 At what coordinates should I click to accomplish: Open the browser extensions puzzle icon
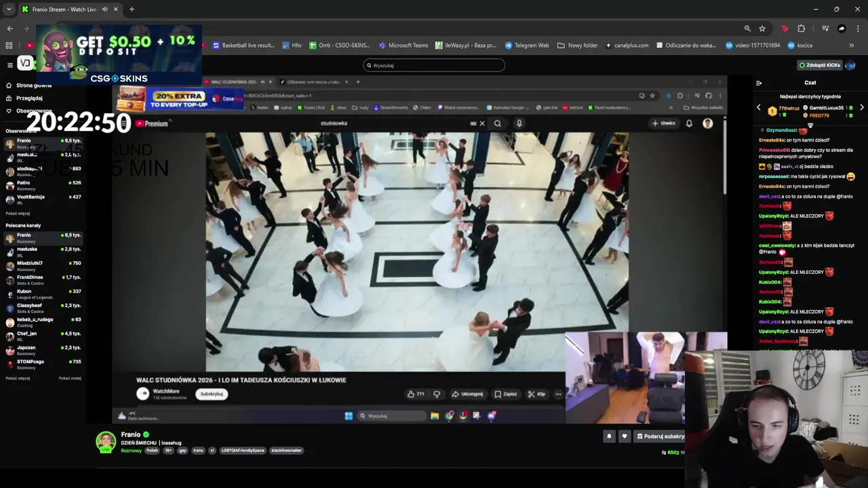802,28
